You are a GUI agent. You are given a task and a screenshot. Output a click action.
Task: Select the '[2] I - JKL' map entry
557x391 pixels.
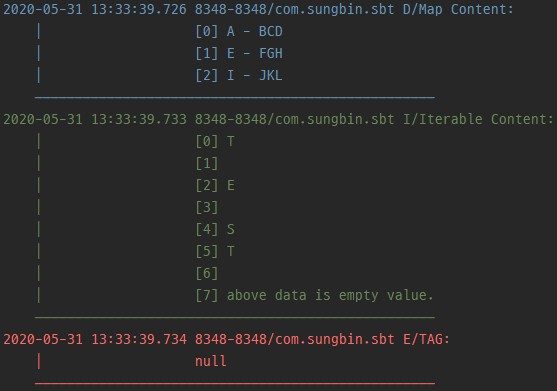coord(239,76)
